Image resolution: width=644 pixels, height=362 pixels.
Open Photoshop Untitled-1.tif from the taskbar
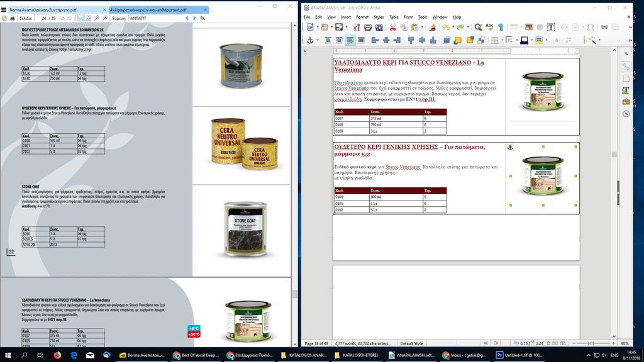point(519,355)
